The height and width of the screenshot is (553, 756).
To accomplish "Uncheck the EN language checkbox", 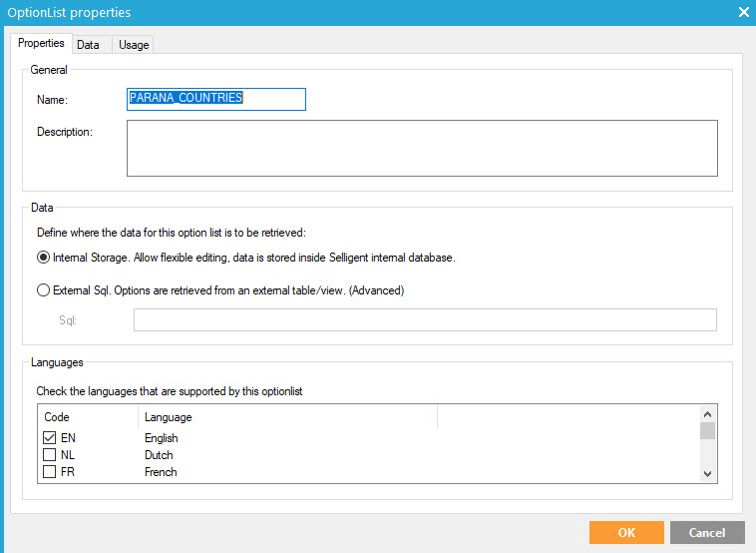I will tap(49, 438).
